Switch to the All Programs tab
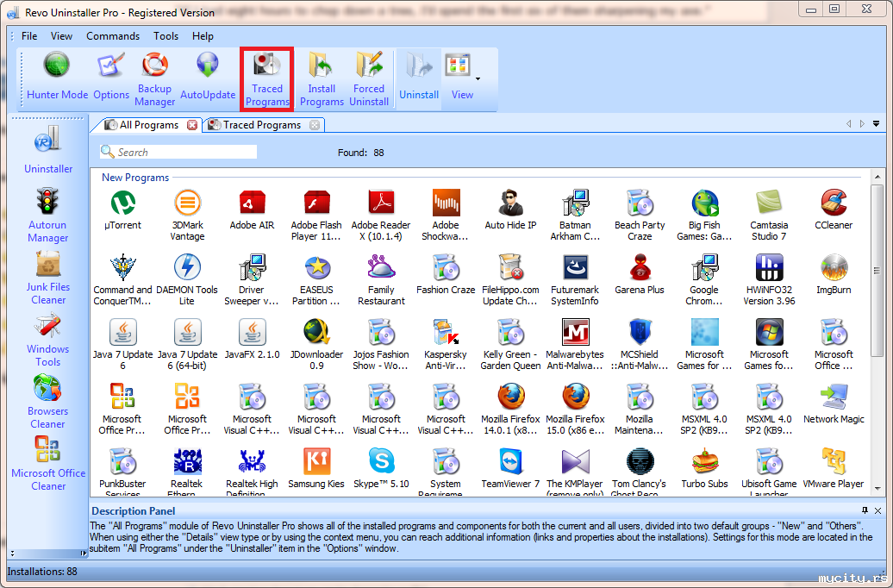 tap(148, 125)
